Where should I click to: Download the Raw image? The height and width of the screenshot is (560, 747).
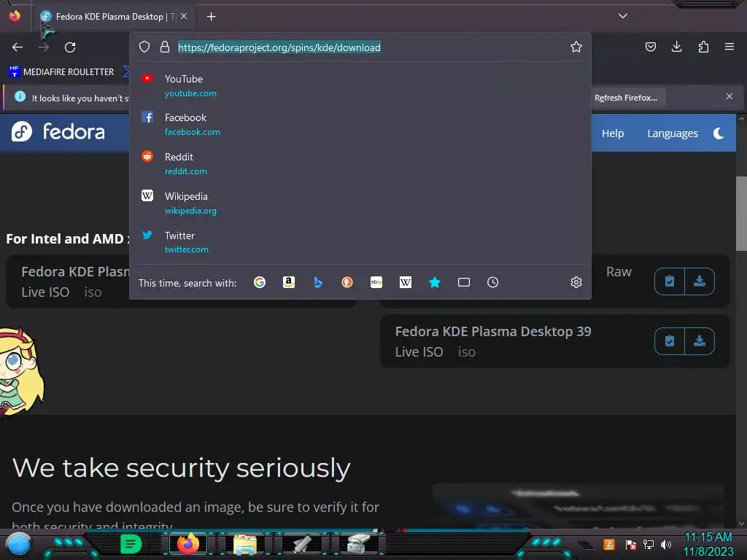tap(700, 281)
